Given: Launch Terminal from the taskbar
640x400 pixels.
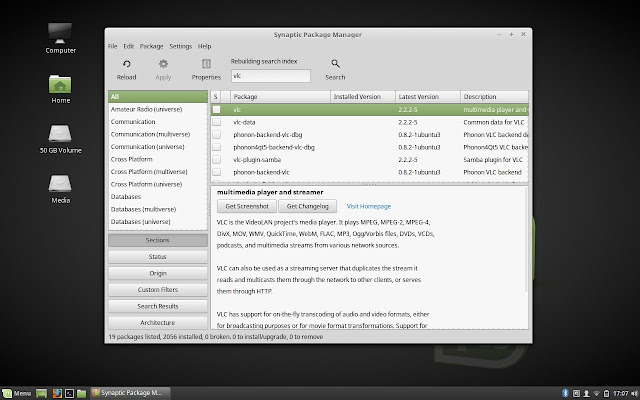Looking at the screenshot, I should (x=69, y=393).
